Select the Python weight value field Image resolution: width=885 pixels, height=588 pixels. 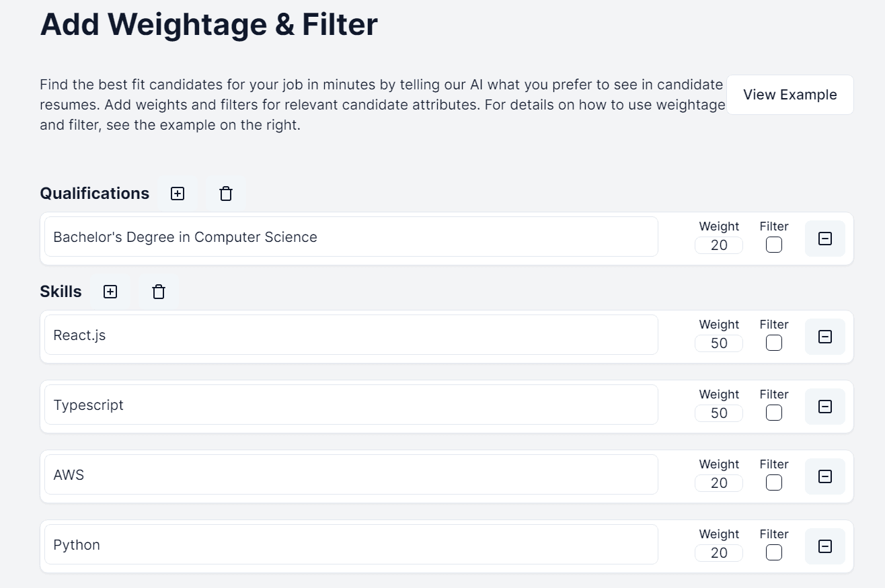tap(719, 553)
